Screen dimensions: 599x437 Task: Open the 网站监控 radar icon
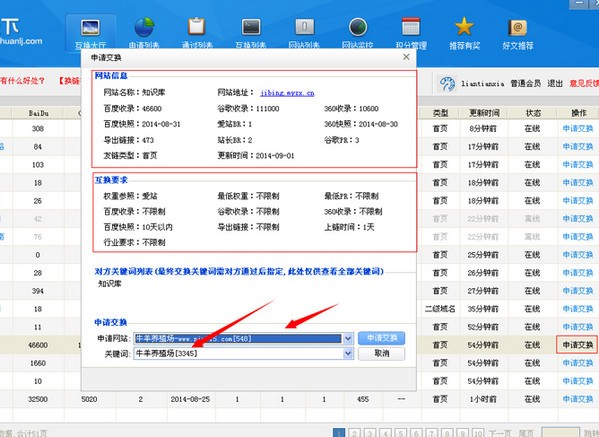tap(358, 28)
